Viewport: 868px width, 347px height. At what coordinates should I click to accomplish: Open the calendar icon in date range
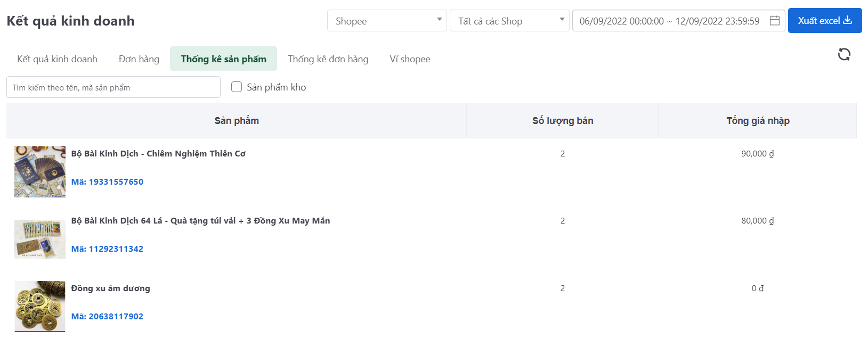[775, 21]
